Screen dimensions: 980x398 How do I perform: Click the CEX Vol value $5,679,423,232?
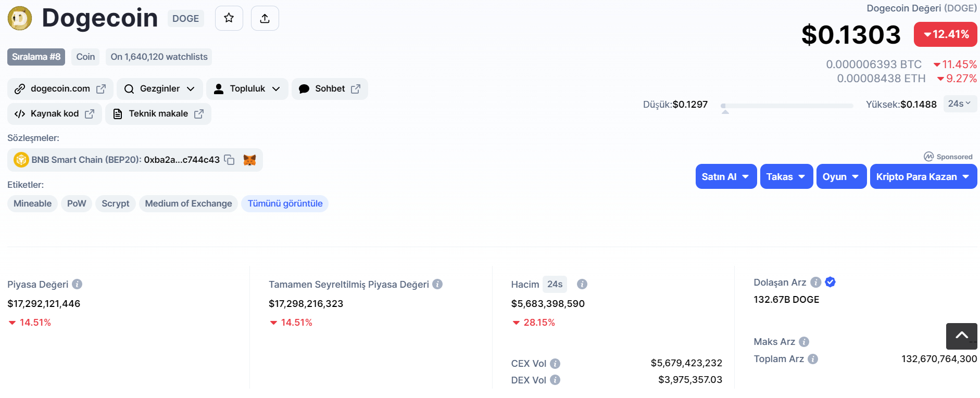click(x=686, y=363)
